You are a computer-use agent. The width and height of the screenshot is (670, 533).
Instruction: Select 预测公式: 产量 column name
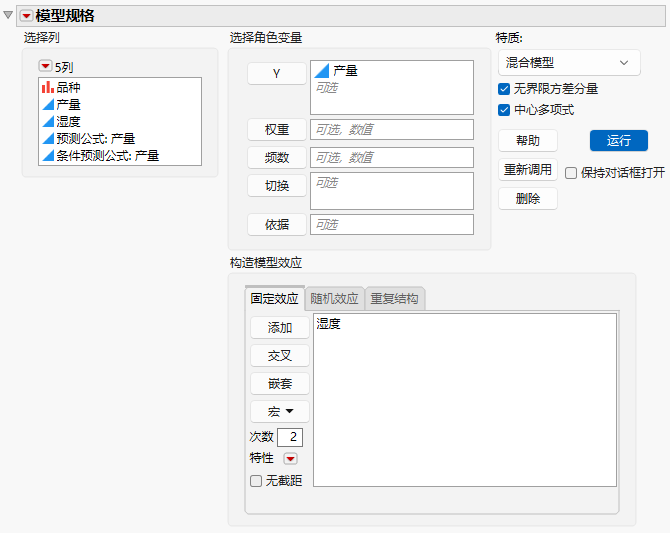pyautogui.click(x=96, y=138)
